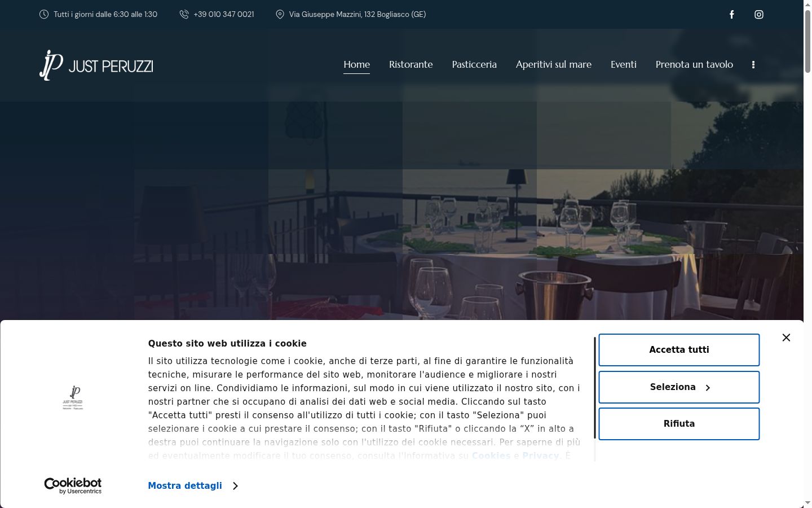The image size is (812, 508).
Task: Click the Rifiuta button
Action: coord(679,424)
